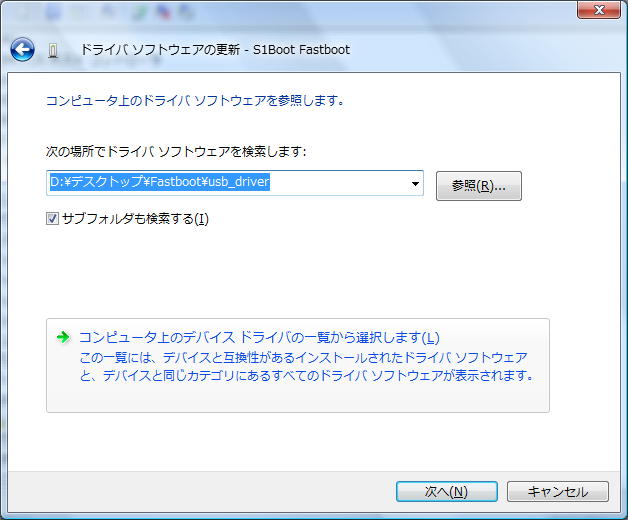Open the 参照(R)... browse dialog
Screen dimensions: 628x520
pos(479,186)
